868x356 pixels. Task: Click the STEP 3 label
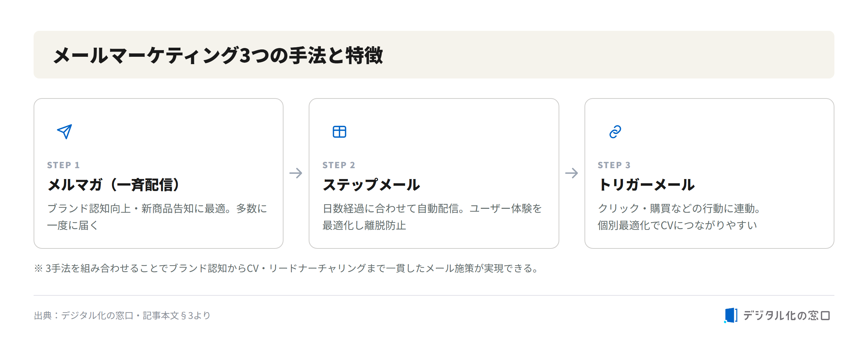pyautogui.click(x=614, y=165)
